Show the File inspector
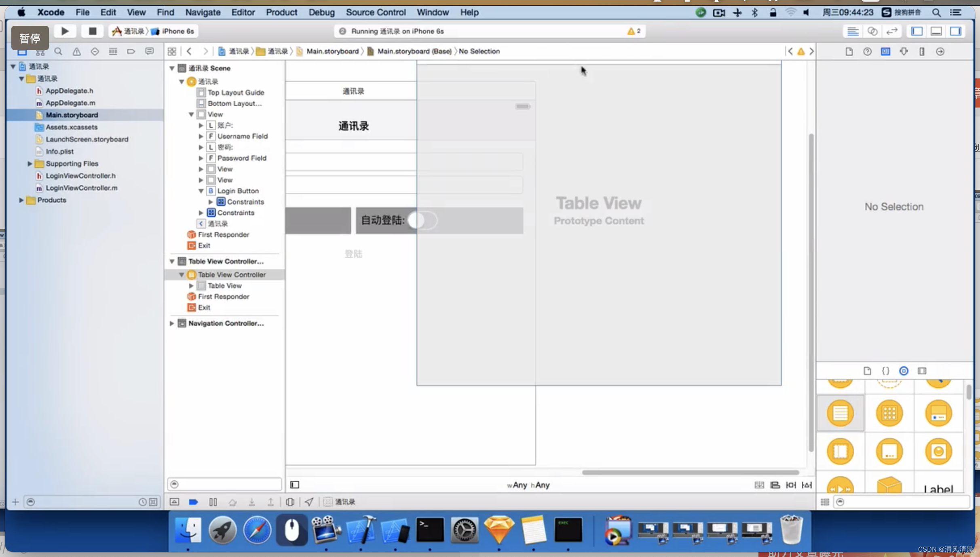The image size is (980, 557). (x=849, y=51)
